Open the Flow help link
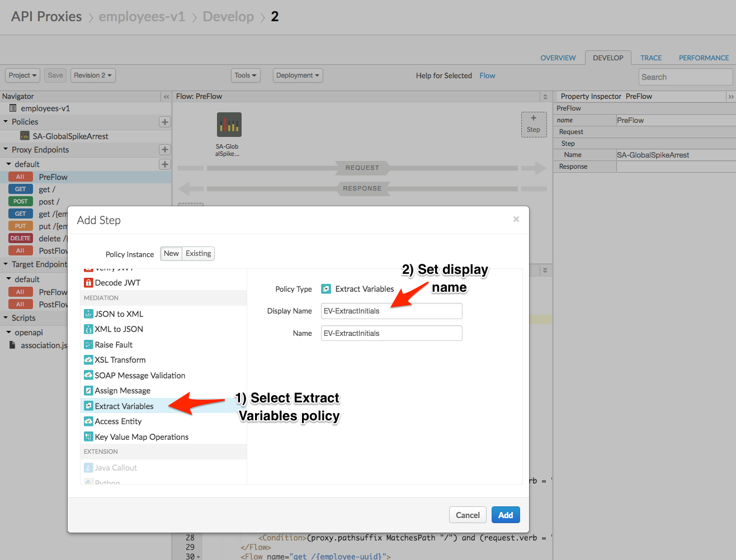 (x=487, y=75)
